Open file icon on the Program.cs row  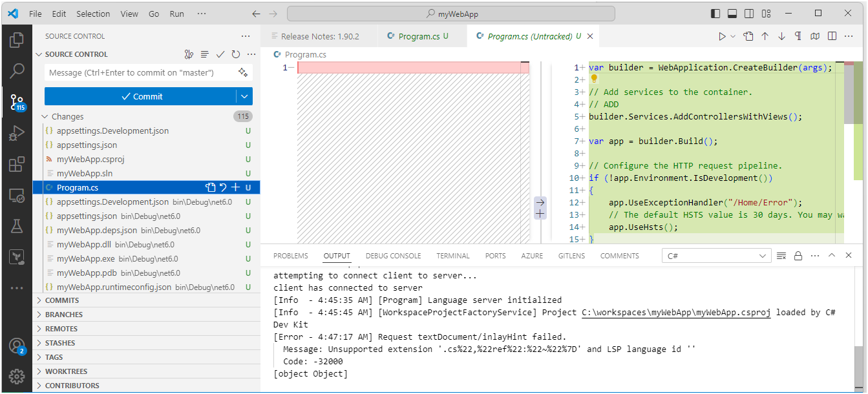pos(210,187)
